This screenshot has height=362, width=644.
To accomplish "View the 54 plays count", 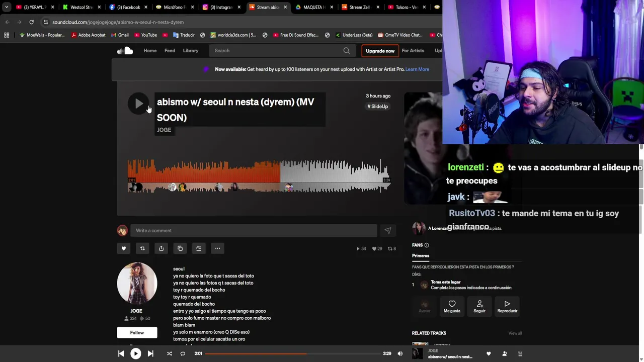I will 361,248.
